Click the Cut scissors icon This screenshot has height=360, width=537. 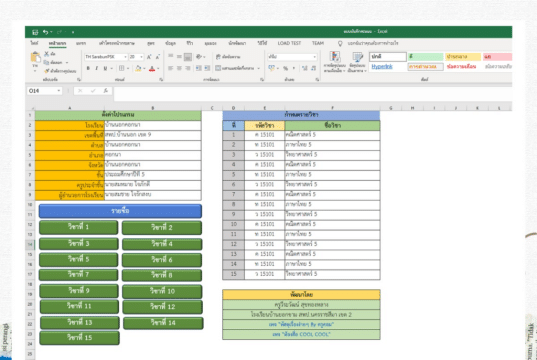coord(47,54)
